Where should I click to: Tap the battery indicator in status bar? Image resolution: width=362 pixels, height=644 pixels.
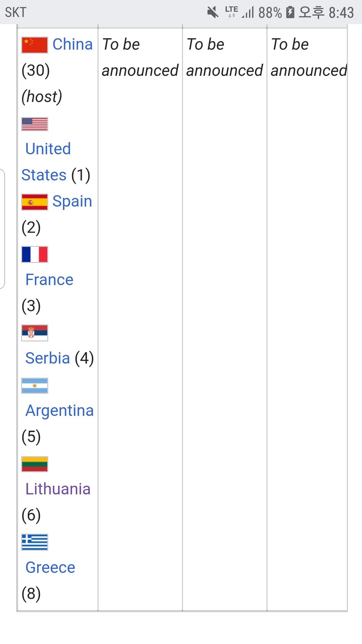click(290, 13)
